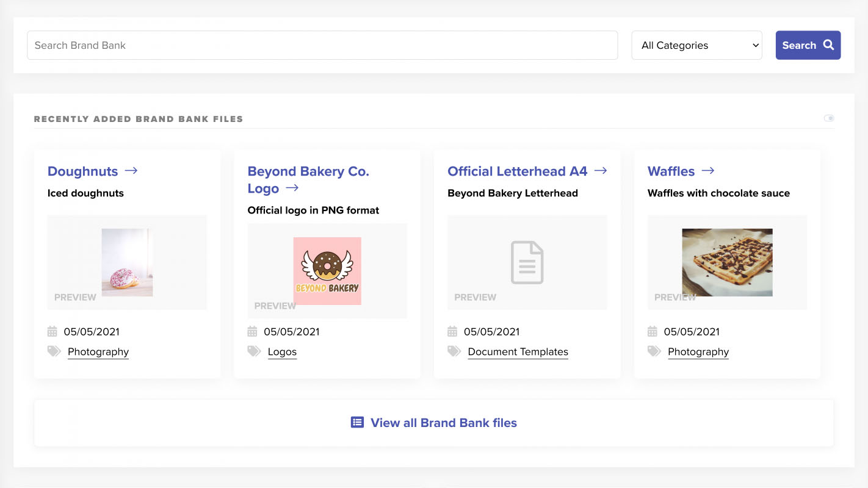Open the Doughnuts file title link

pyautogui.click(x=82, y=171)
